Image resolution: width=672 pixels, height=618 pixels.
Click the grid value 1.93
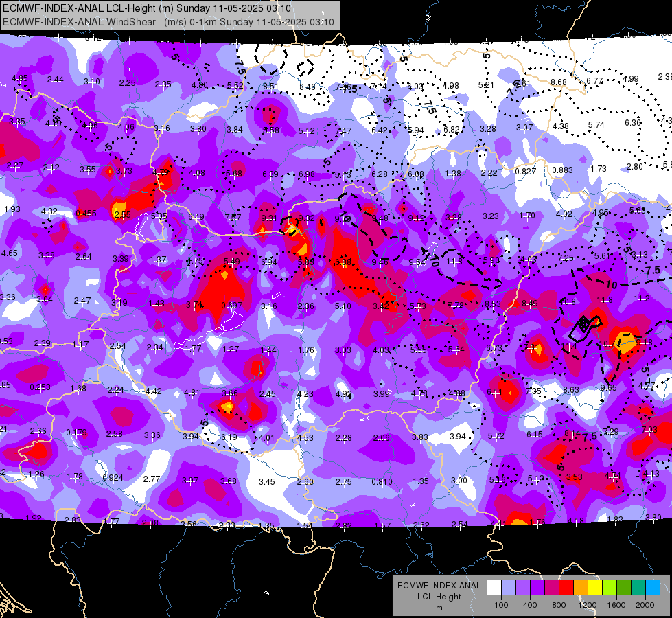[12, 209]
